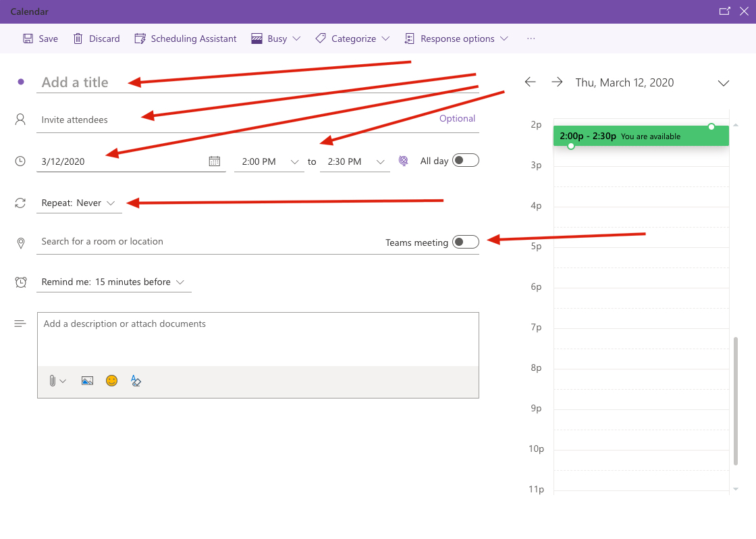Screen dimensions: 756x539
Task: Click the Add a title field
Action: 258,82
